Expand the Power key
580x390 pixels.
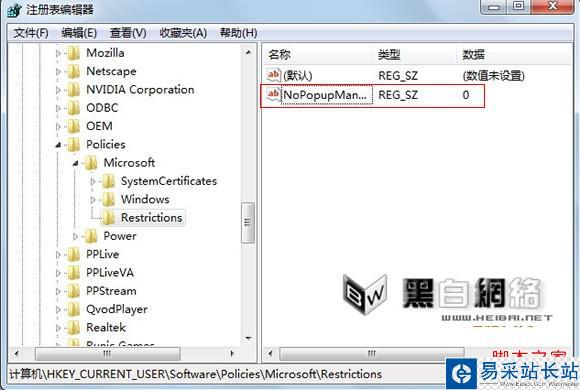click(x=75, y=236)
